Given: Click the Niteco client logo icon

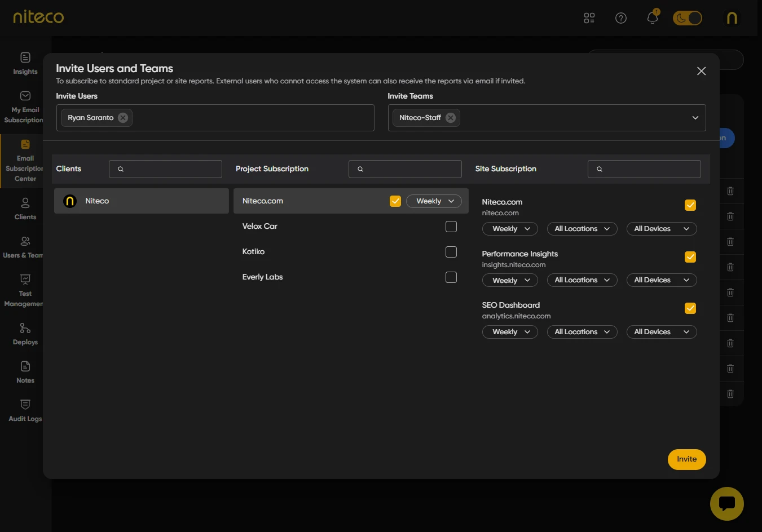Looking at the screenshot, I should pyautogui.click(x=70, y=201).
